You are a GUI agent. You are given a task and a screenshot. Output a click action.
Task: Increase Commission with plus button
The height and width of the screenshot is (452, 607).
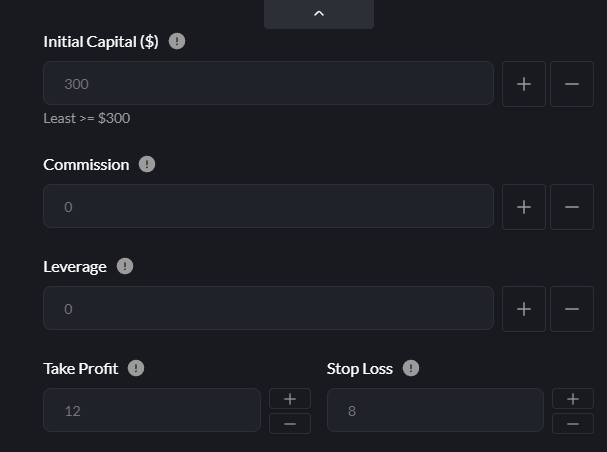[x=523, y=206]
